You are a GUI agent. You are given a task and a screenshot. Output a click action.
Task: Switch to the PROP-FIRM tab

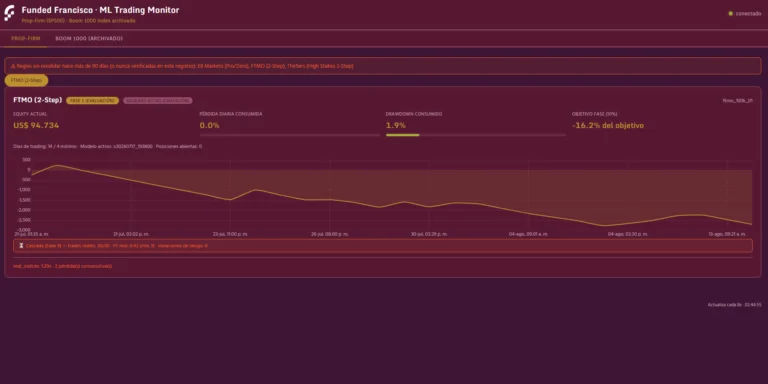click(x=26, y=38)
